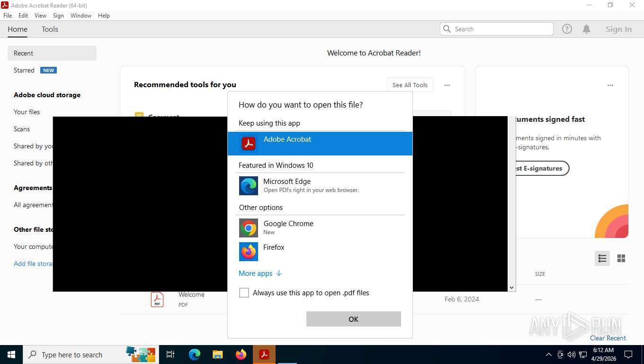Click the taskbar clock
Image resolution: width=644 pixels, height=364 pixels.
pos(603,355)
